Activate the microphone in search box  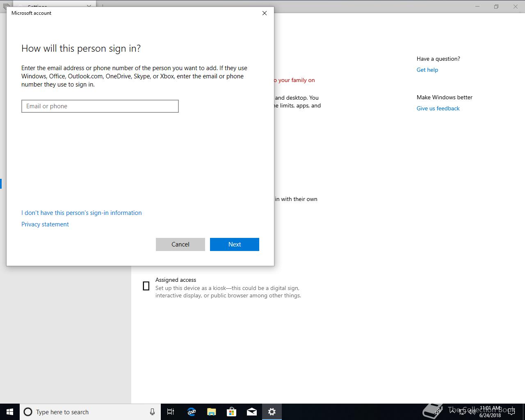point(152,412)
